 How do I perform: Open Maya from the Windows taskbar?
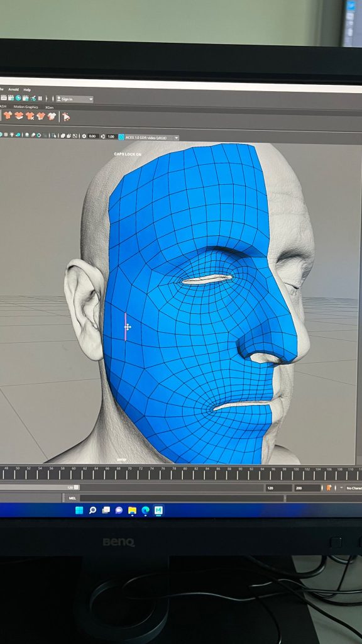pyautogui.click(x=158, y=510)
